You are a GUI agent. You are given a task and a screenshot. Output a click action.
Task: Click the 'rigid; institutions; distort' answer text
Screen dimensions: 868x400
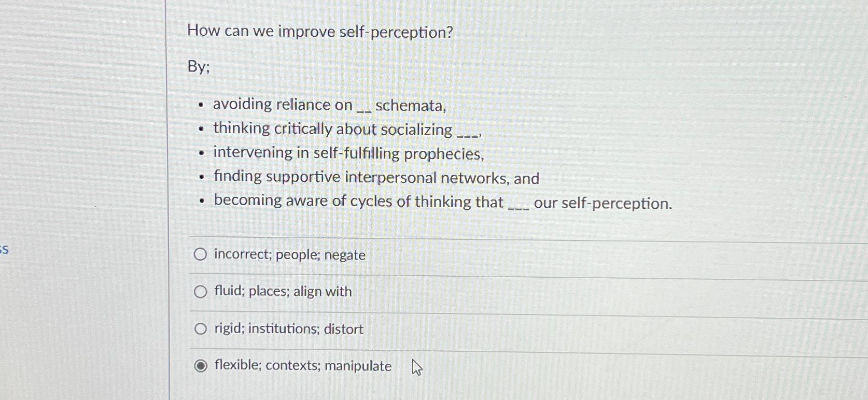coord(288,328)
